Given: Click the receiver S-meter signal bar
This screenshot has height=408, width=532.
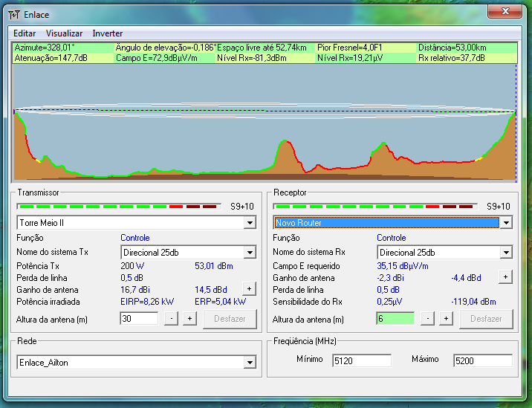Looking at the screenshot, I should (375, 207).
